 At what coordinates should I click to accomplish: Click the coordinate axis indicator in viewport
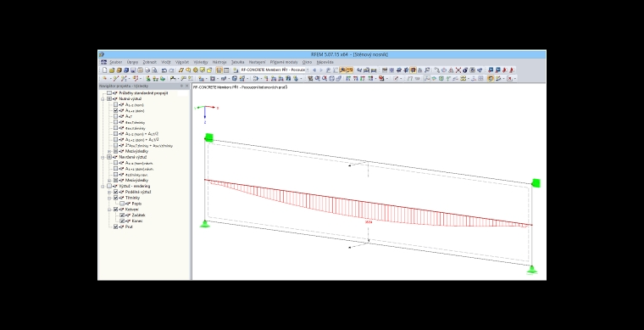(x=205, y=115)
